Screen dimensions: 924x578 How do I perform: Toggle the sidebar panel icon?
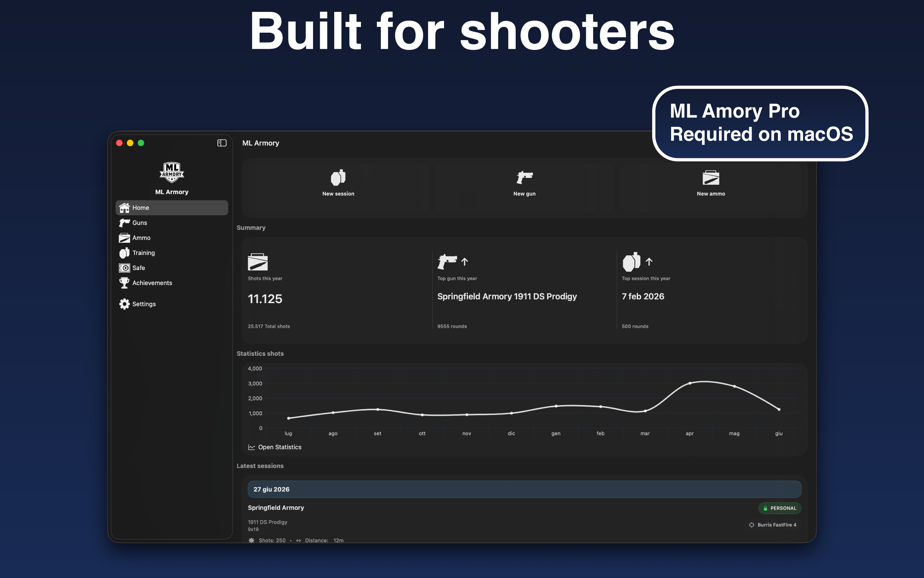tap(222, 143)
